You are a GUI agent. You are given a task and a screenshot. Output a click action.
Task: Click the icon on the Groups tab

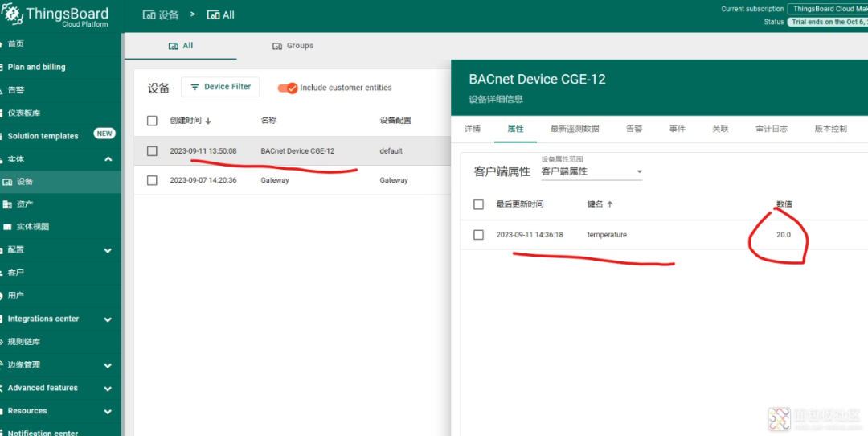pyautogui.click(x=277, y=46)
